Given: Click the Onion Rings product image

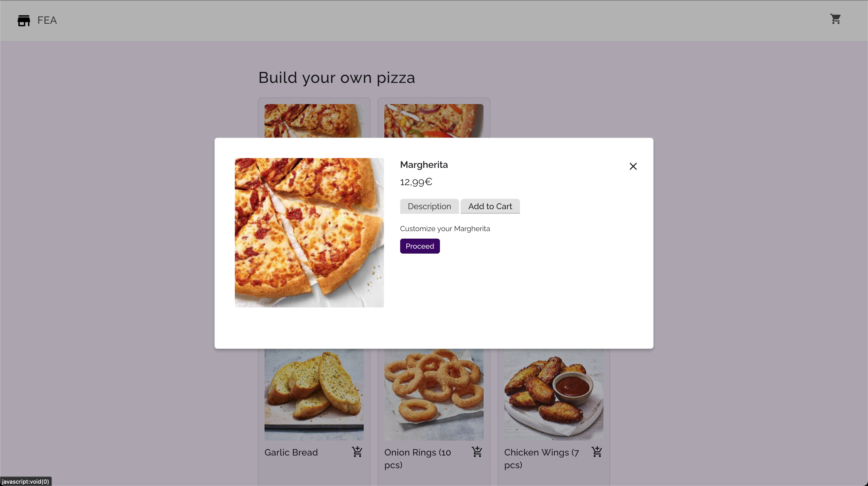Looking at the screenshot, I should (x=434, y=394).
